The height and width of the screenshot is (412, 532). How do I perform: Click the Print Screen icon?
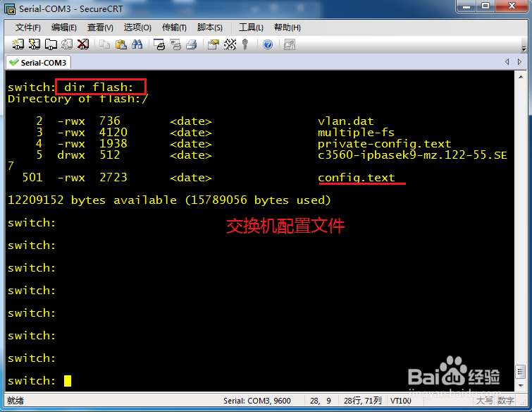point(159,44)
